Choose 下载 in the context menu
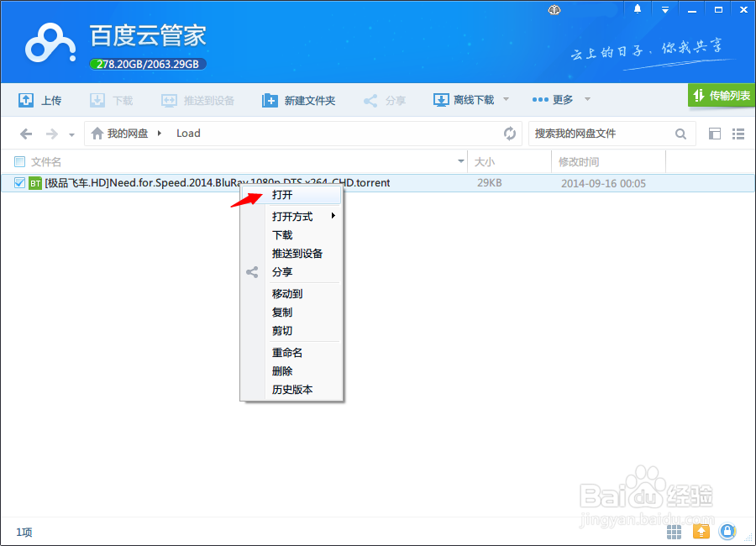 pyautogui.click(x=292, y=235)
